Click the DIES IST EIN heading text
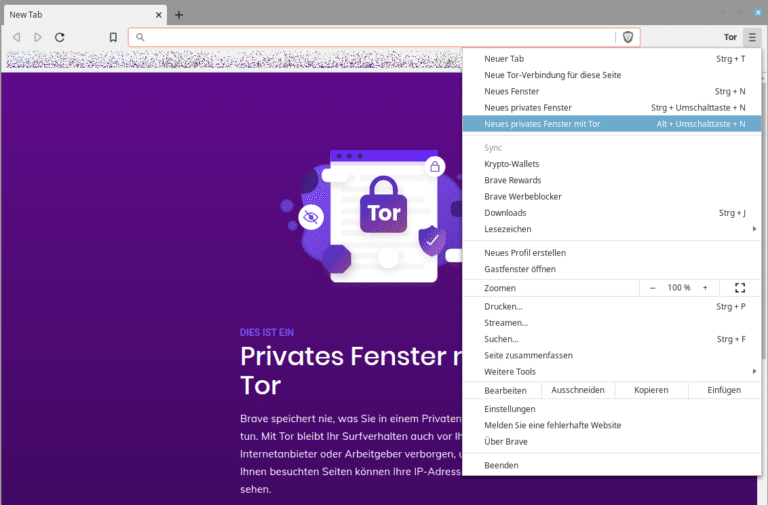 pos(267,333)
